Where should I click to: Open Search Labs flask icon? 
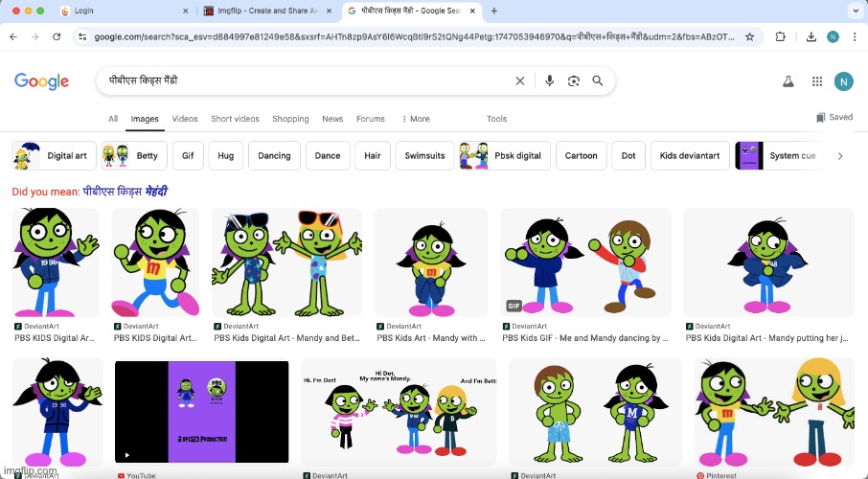tap(788, 81)
